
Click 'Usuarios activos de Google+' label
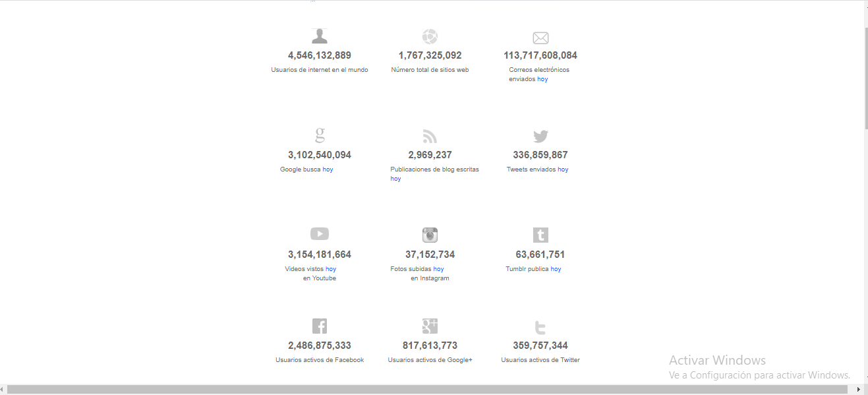tap(430, 360)
